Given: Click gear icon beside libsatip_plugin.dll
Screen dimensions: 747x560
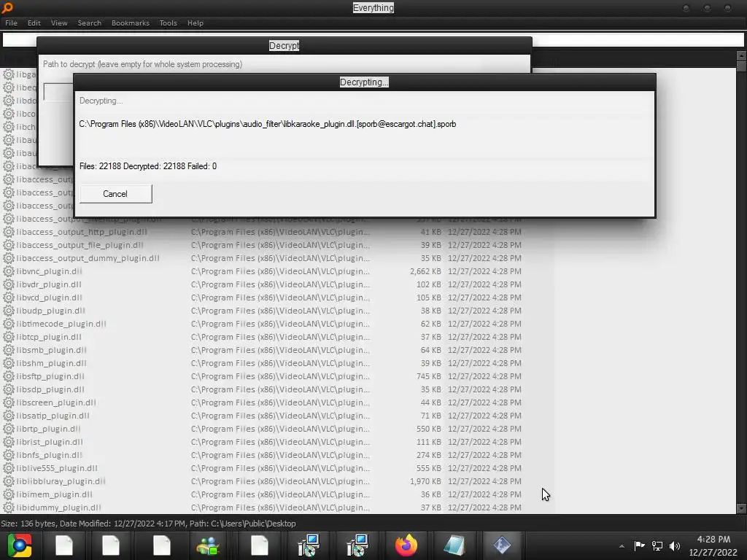Looking at the screenshot, I should [x=9, y=416].
